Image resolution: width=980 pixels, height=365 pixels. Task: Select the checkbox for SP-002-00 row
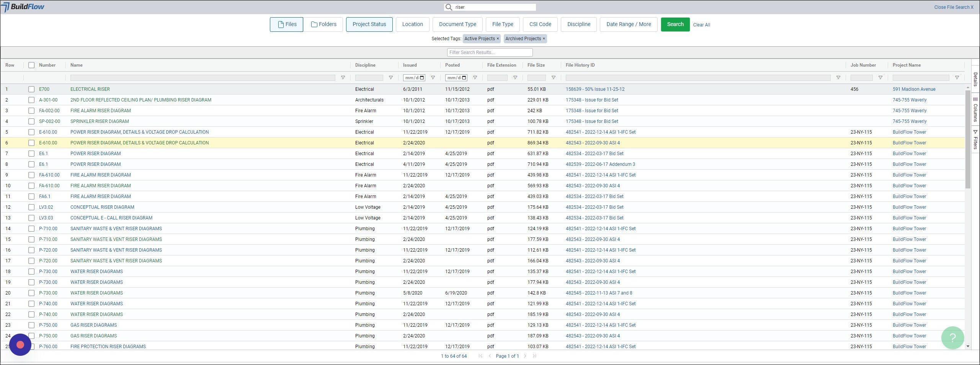(x=31, y=121)
